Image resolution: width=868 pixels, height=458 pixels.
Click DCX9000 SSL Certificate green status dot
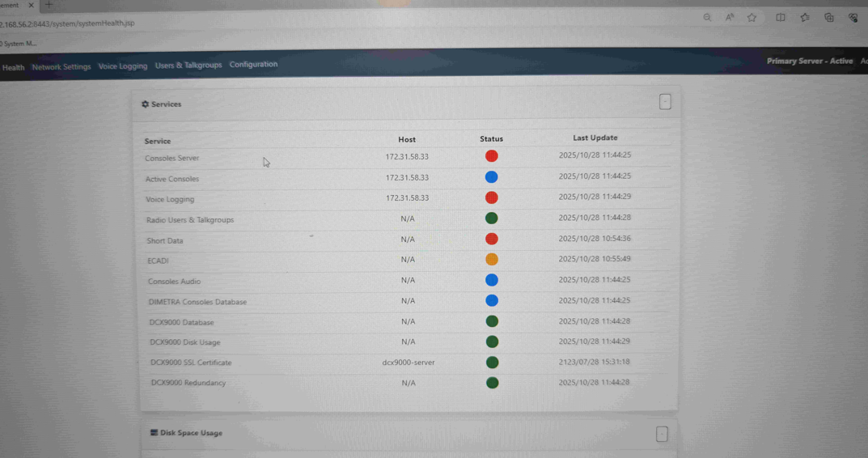click(492, 363)
